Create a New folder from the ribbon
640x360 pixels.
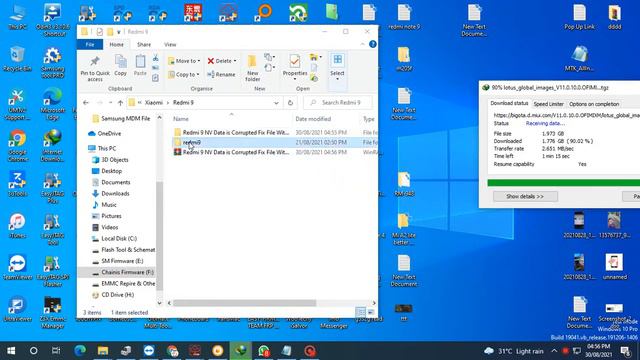(252, 68)
